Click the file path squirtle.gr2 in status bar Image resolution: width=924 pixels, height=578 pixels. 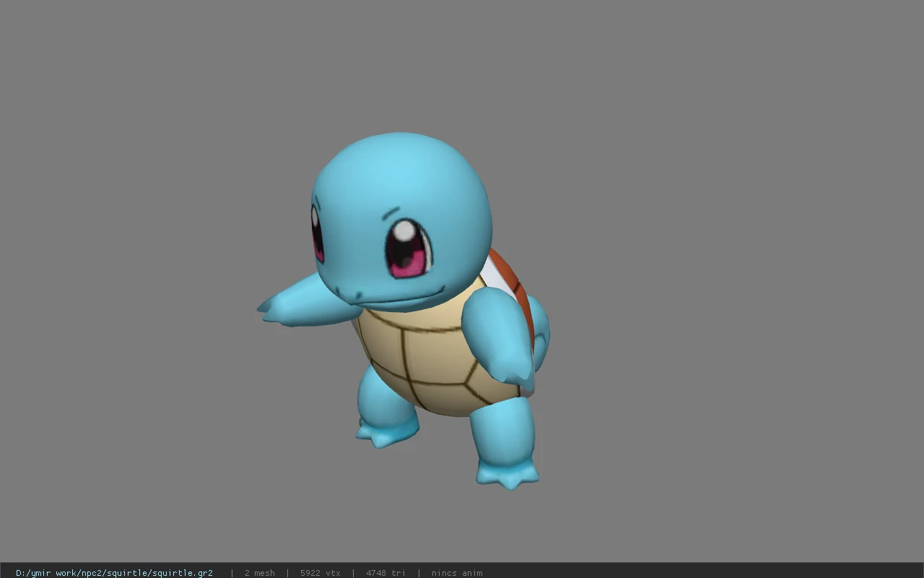114,573
